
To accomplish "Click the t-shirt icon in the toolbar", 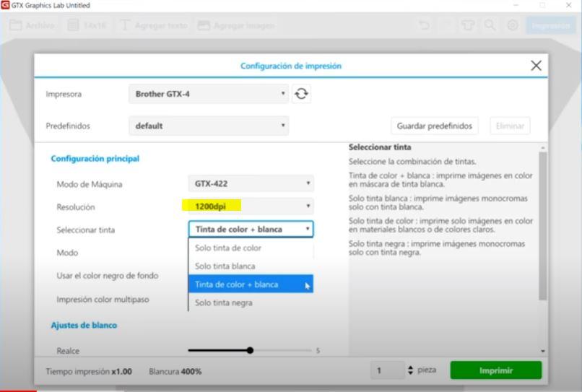I will click(x=468, y=25).
